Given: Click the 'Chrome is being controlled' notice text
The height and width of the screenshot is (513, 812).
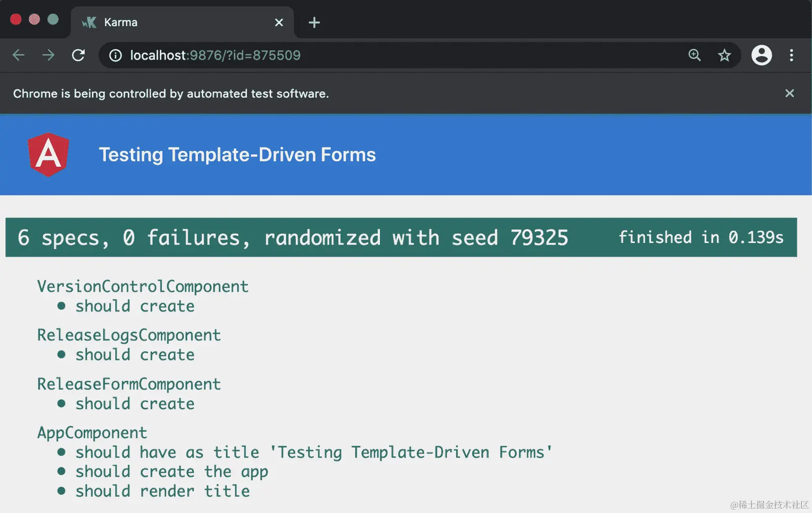Looking at the screenshot, I should pos(171,93).
